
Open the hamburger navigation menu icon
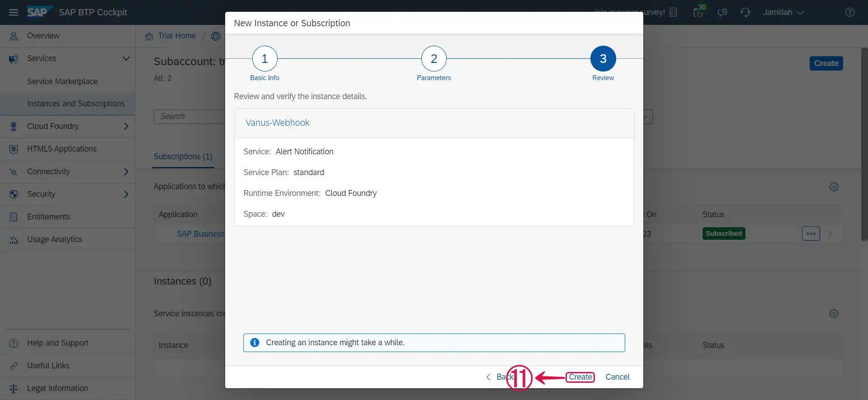[x=14, y=12]
